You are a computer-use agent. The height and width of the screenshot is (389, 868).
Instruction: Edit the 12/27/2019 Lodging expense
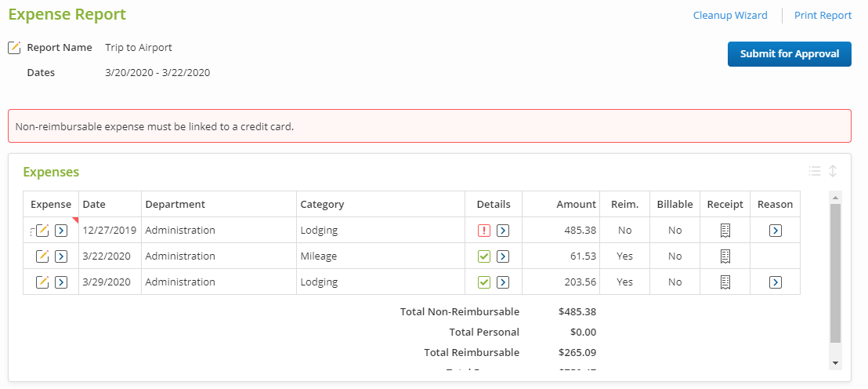(x=43, y=231)
